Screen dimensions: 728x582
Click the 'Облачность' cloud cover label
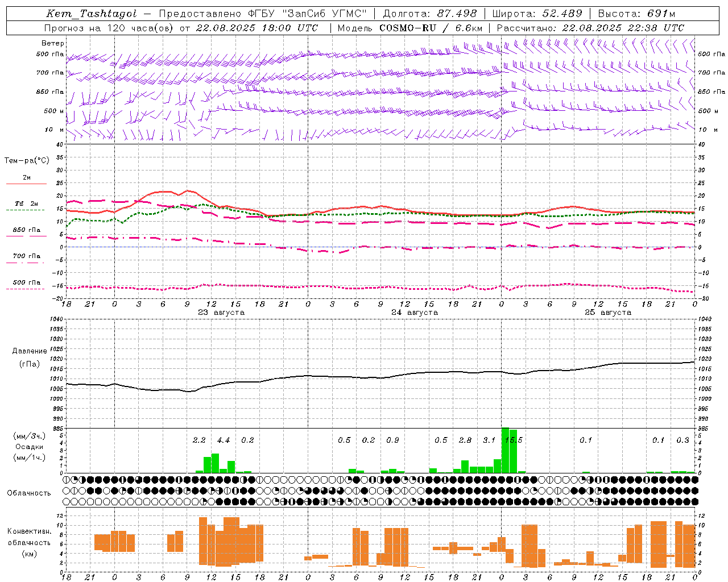pos(29,493)
